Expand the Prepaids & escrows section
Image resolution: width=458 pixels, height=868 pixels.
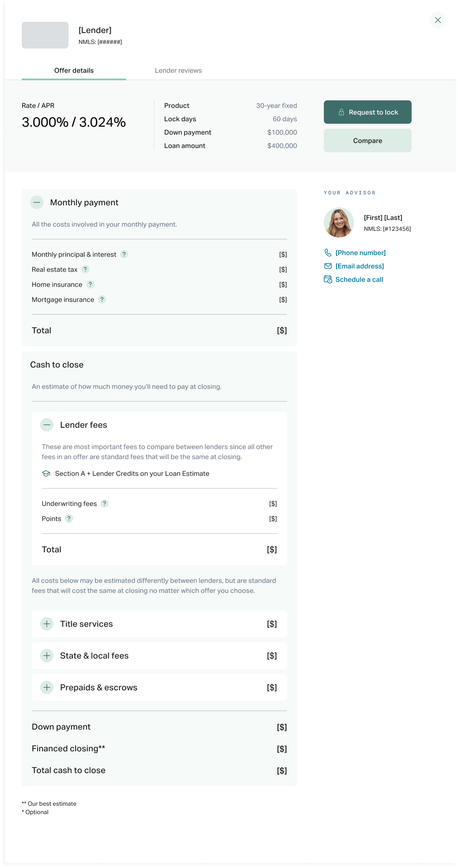coord(47,687)
